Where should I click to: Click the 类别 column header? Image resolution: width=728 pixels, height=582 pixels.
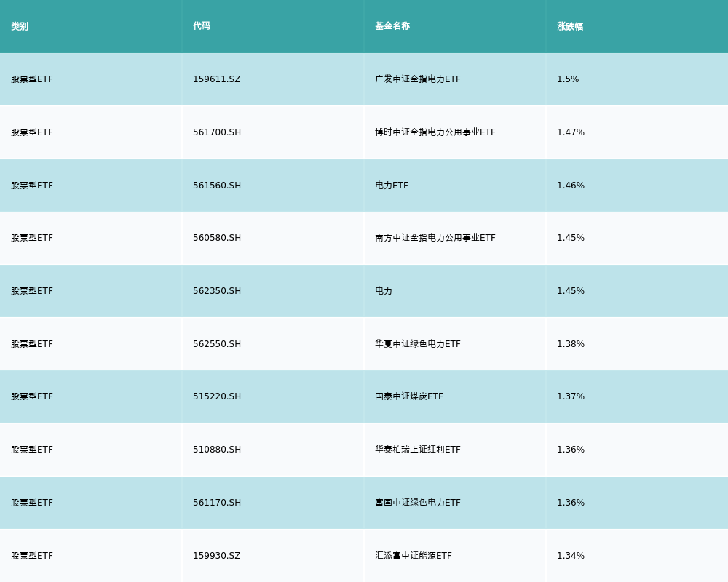[20, 26]
